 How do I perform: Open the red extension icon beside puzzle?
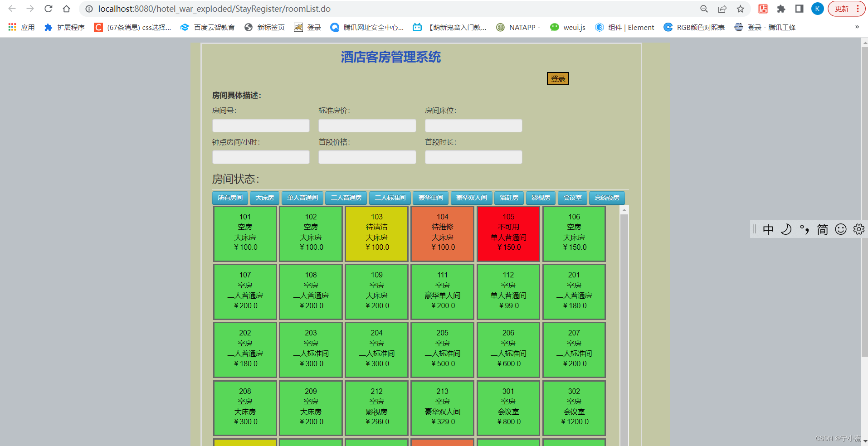click(x=763, y=9)
